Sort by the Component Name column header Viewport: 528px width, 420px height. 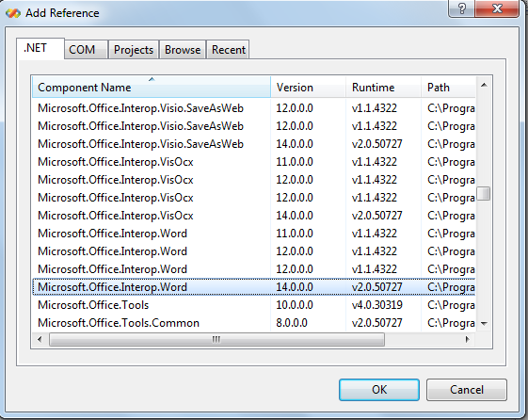(152, 88)
